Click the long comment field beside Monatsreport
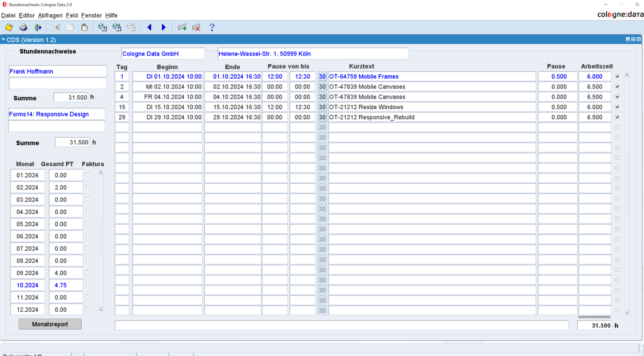644x356 pixels. [342, 325]
